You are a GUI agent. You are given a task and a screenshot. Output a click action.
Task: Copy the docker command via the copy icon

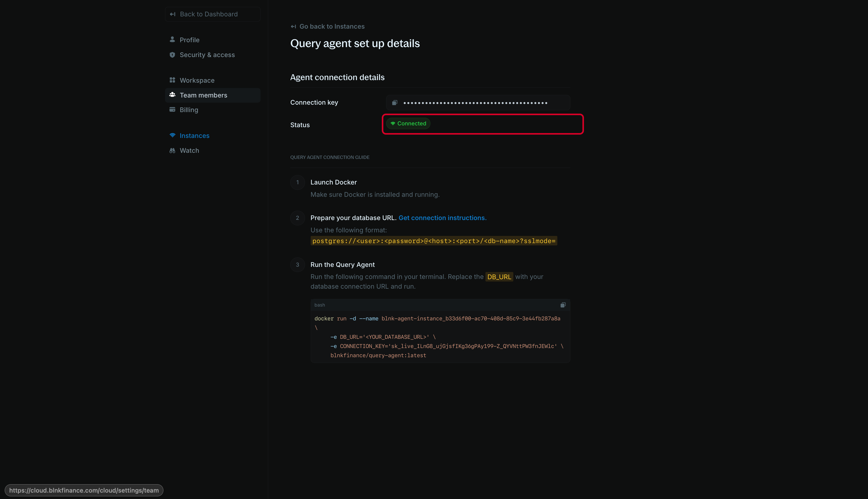(x=563, y=305)
